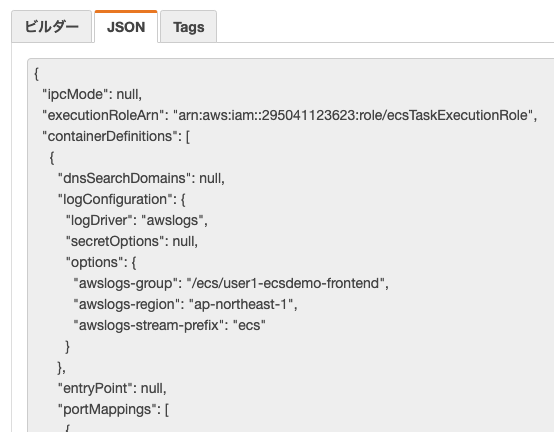Click the "ipcMode": null line
554x432 pixels.
(92, 94)
